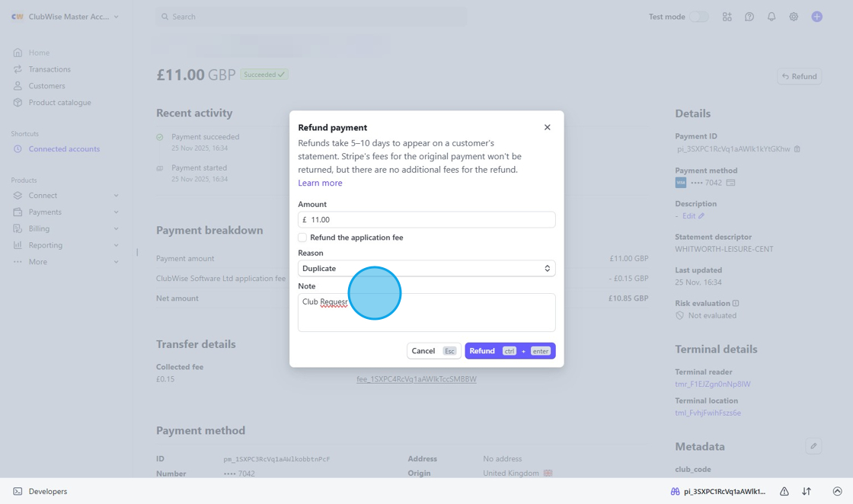Click the notifications bell icon
The height and width of the screenshot is (504, 853).
[772, 16]
